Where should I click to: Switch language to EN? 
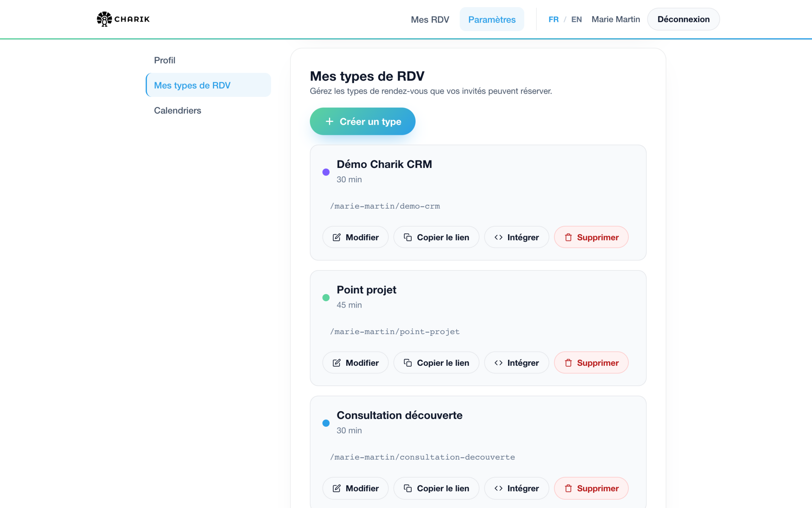576,19
